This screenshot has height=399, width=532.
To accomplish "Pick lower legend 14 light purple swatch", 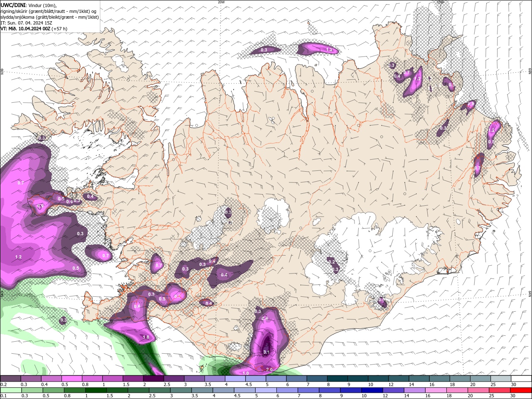I will tap(414, 390).
